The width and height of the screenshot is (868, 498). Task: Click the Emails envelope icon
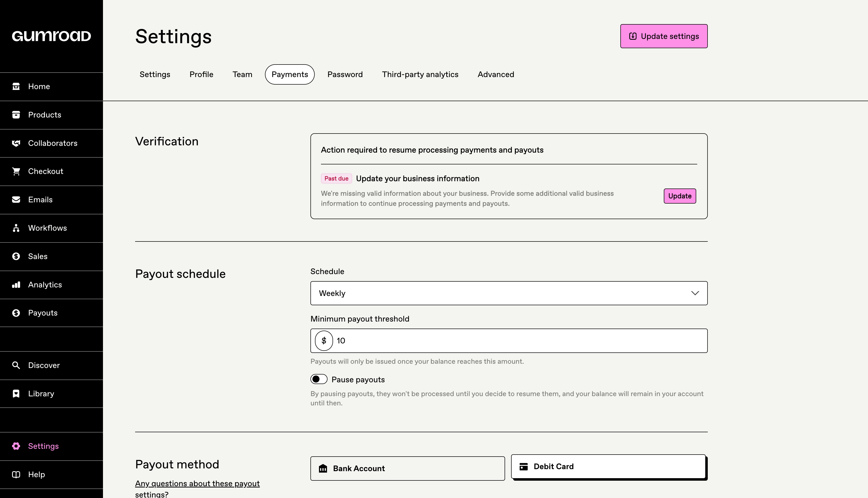point(16,200)
